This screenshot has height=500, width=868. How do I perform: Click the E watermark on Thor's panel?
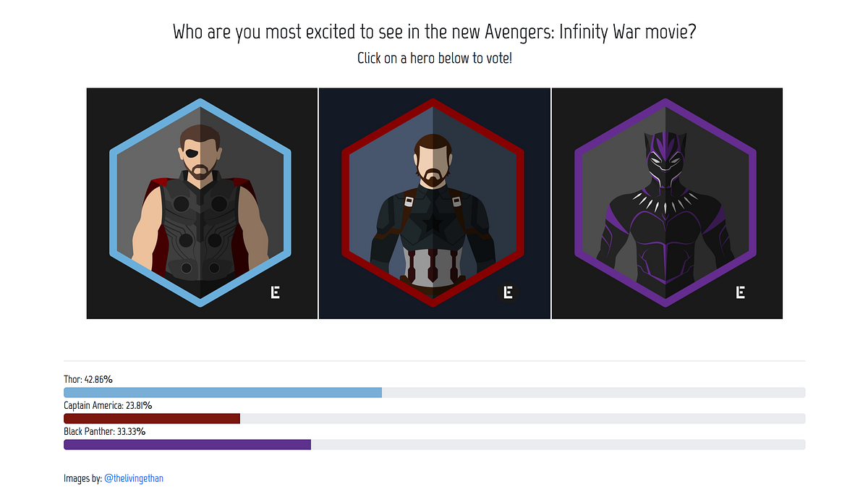point(275,292)
